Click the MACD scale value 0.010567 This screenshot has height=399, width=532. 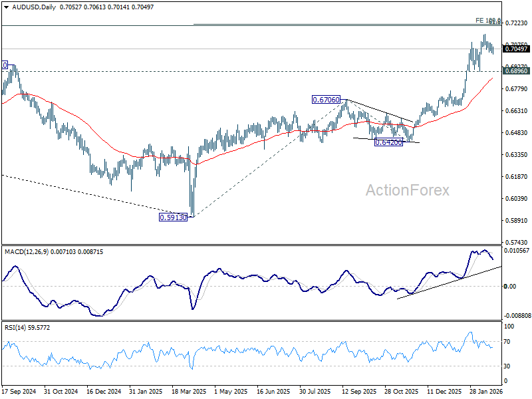(x=517, y=251)
